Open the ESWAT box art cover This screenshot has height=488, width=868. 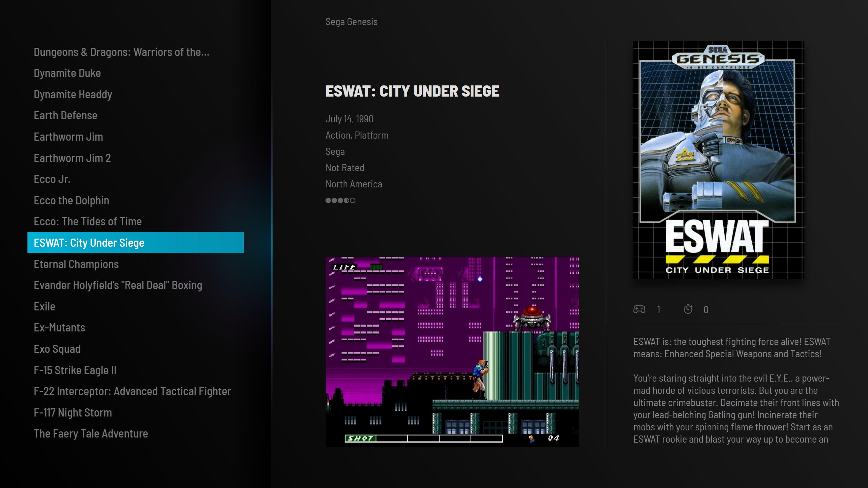[718, 160]
